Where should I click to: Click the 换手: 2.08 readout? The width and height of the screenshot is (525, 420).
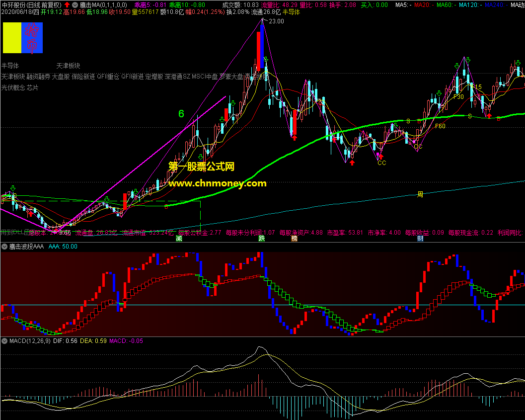click(343, 5)
